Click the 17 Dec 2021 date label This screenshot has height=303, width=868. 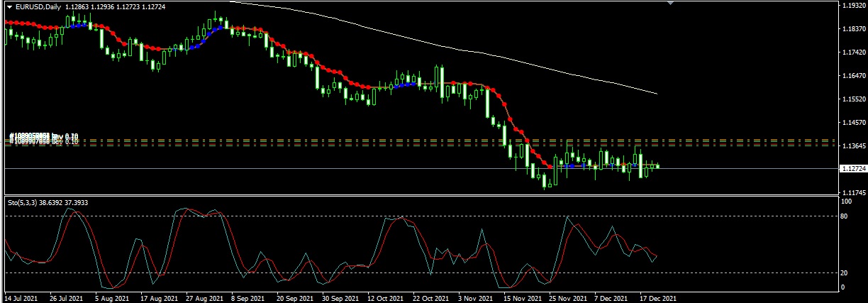coord(659,299)
